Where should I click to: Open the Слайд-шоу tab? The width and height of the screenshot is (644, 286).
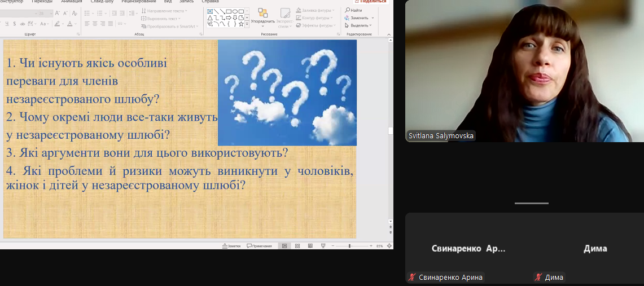coord(102,1)
